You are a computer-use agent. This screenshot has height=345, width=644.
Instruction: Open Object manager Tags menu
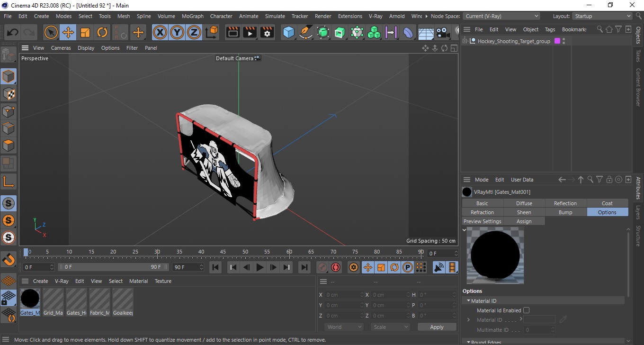tap(550, 29)
